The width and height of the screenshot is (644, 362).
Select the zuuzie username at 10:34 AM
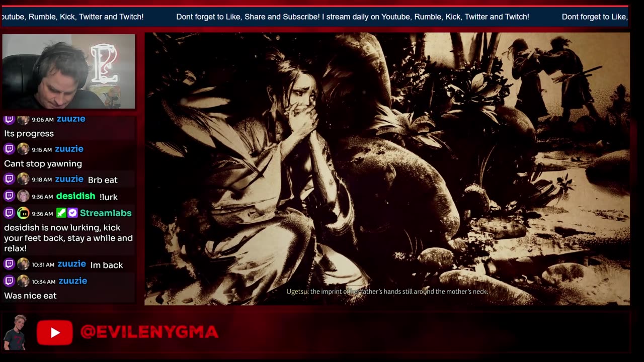coord(72,281)
